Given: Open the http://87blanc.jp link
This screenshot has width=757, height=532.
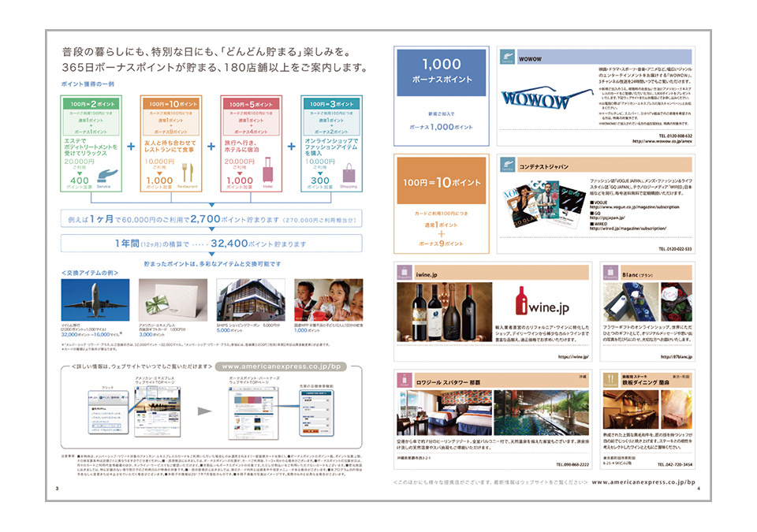Looking at the screenshot, I should click(677, 357).
